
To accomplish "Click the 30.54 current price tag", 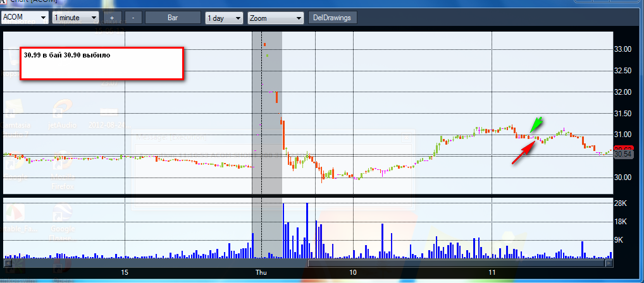I will [624, 154].
